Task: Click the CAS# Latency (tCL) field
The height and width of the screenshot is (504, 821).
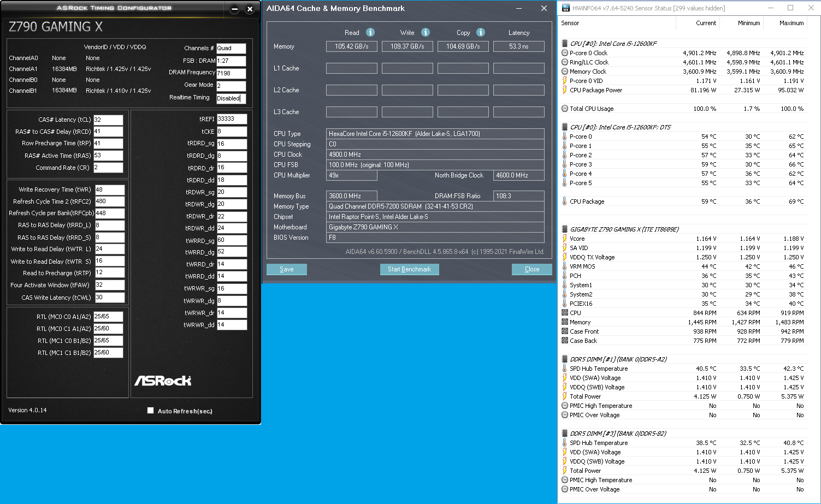Action: 108,120
